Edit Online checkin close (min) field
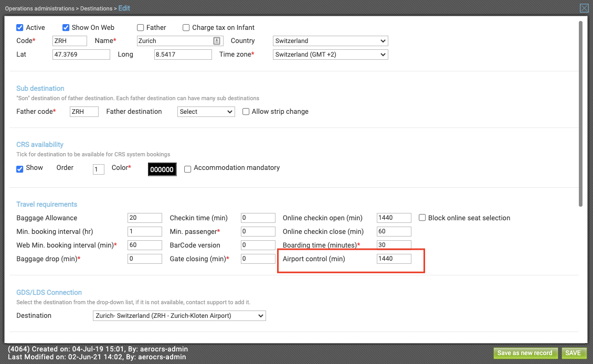593x364 pixels. coord(394,231)
